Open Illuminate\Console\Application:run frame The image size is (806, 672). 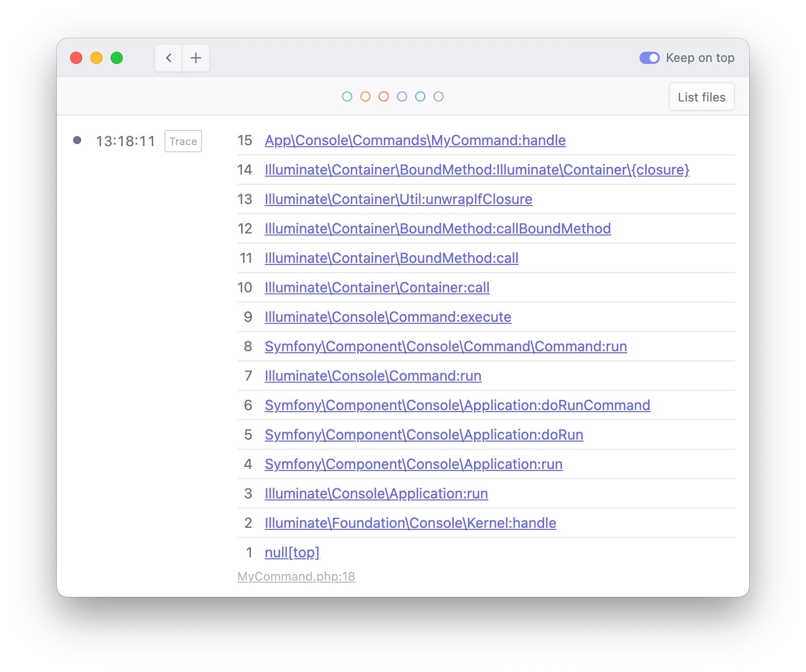pos(377,493)
